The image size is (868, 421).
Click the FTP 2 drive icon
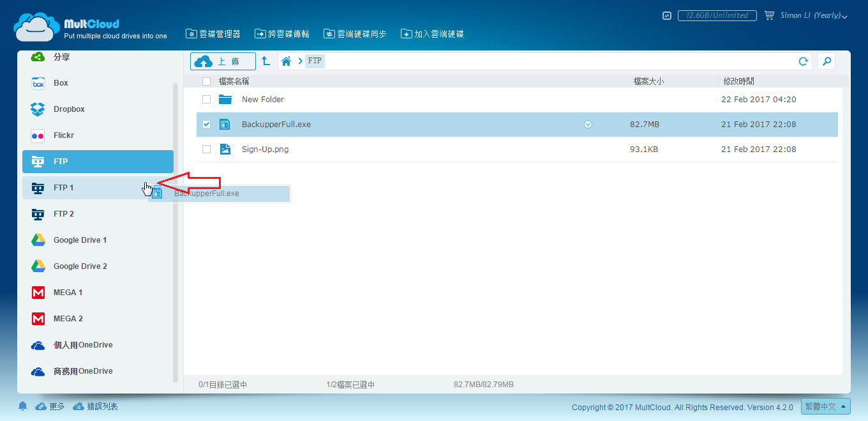coord(38,214)
